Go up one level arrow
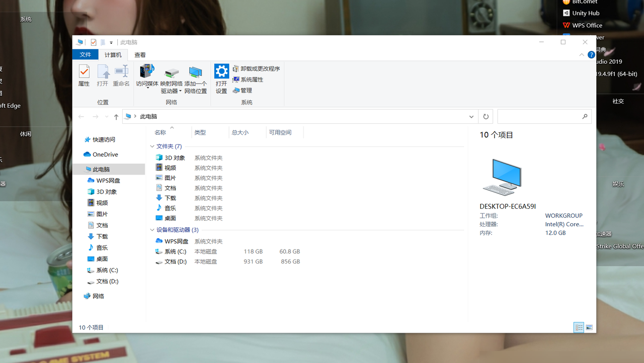Viewport: 644px width, 363px height. [x=116, y=116]
